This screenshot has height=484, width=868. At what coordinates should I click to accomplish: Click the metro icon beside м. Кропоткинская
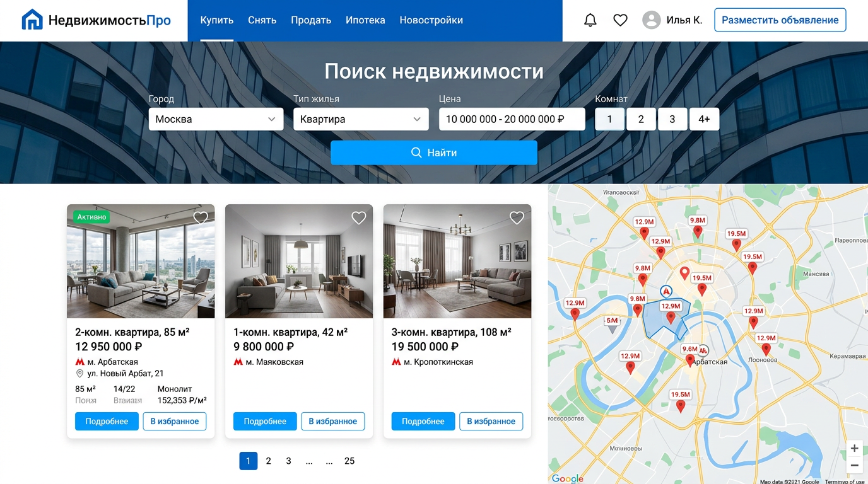[x=396, y=362]
